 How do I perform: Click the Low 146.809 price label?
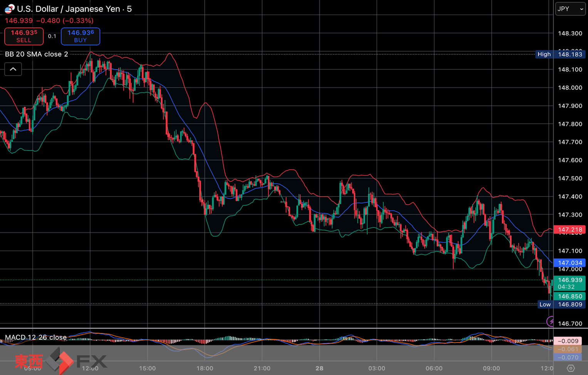561,304
